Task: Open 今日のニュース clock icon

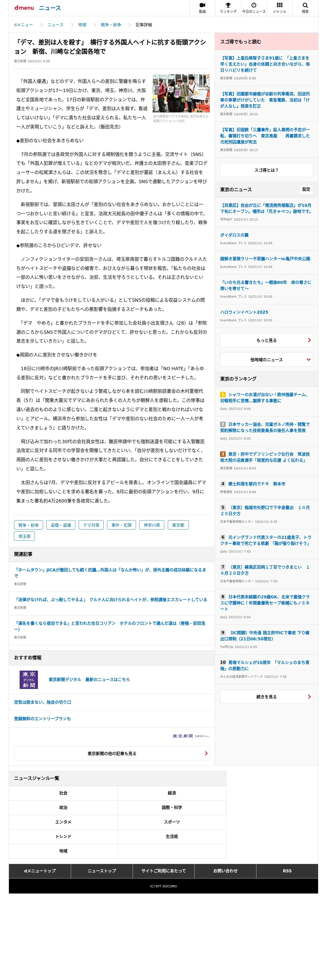Action: point(254,8)
